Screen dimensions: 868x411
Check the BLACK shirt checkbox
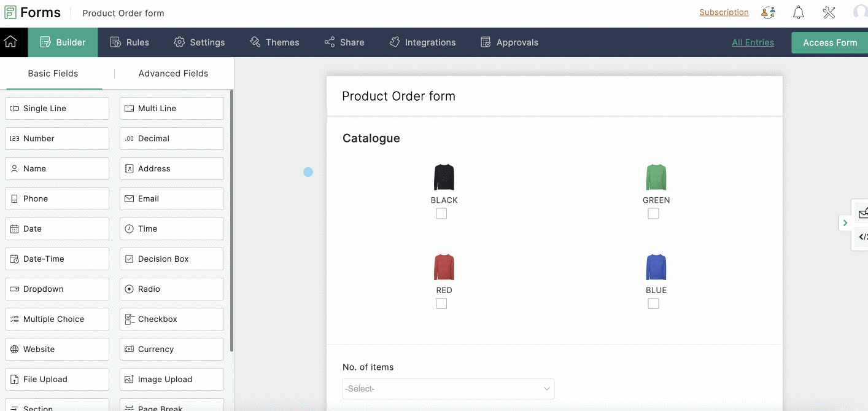[441, 213]
